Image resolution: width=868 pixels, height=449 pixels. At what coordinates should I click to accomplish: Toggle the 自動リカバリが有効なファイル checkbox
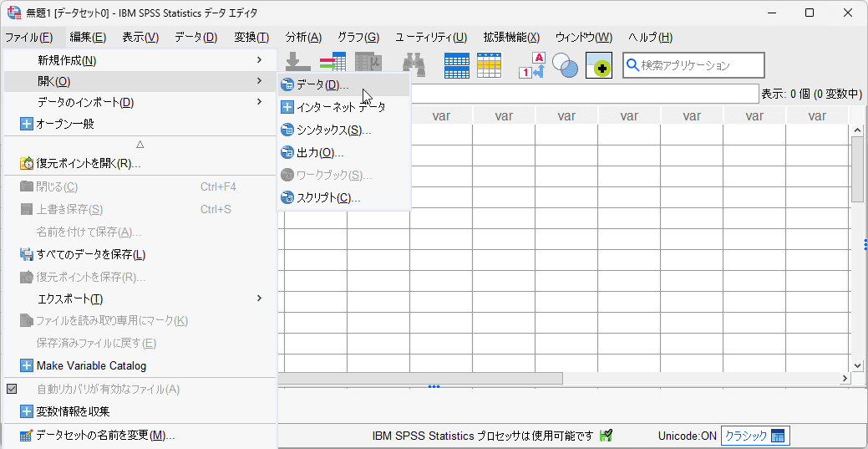pos(12,389)
